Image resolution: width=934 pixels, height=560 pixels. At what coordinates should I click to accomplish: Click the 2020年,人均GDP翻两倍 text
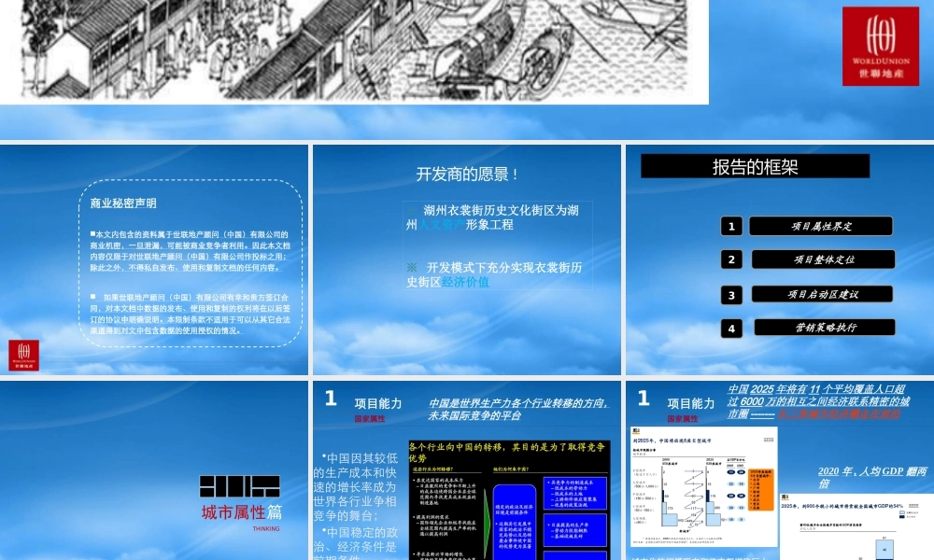(x=872, y=477)
